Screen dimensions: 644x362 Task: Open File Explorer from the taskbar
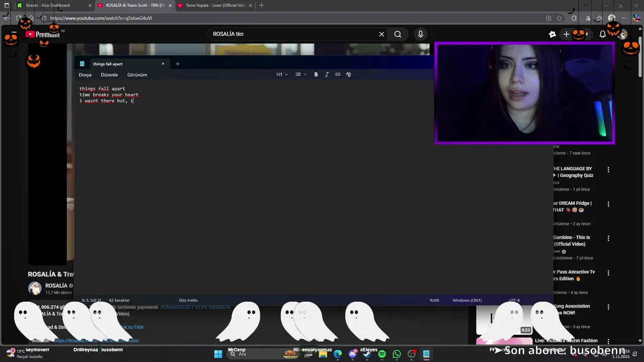tap(323, 354)
